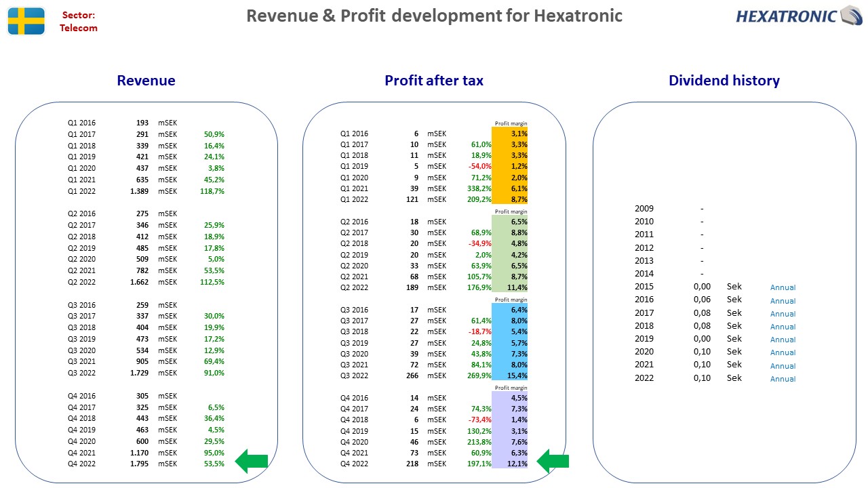Select the 8,8% profit margin cell

(510, 232)
